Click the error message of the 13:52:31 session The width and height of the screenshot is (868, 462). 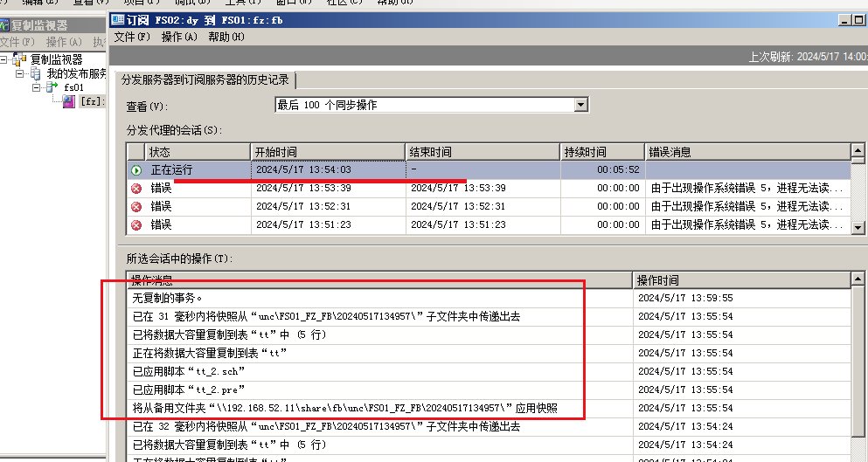tap(747, 206)
